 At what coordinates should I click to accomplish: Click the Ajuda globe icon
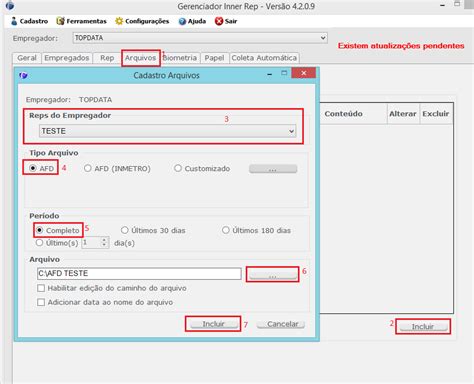coord(182,21)
